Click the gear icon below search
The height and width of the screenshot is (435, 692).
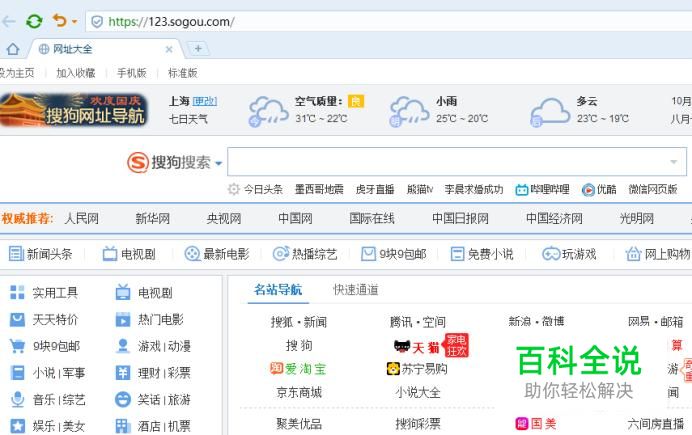click(233, 189)
